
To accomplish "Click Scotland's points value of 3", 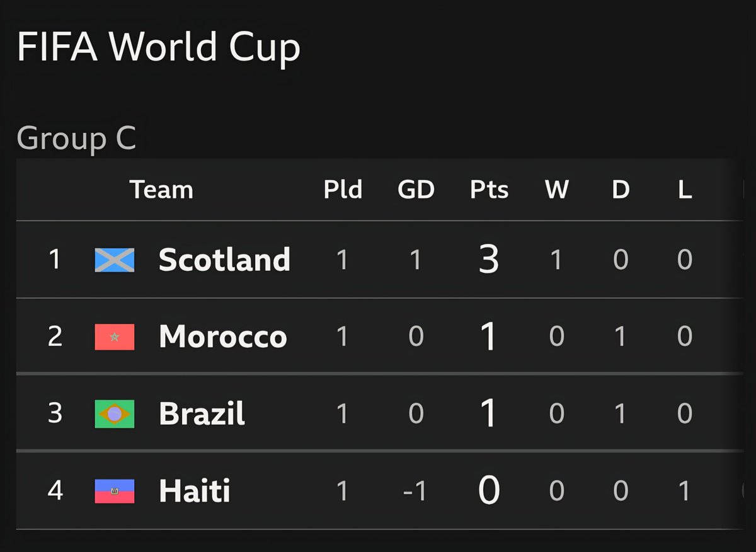I will (489, 260).
